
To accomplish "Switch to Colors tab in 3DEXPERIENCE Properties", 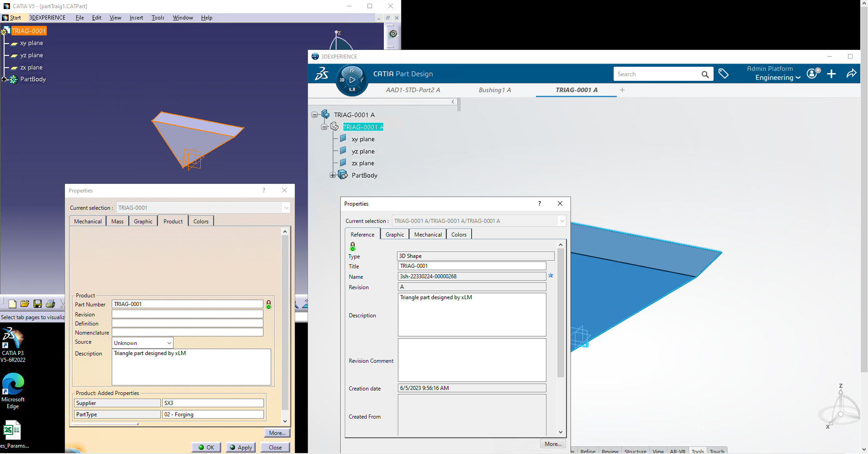I will tap(459, 234).
